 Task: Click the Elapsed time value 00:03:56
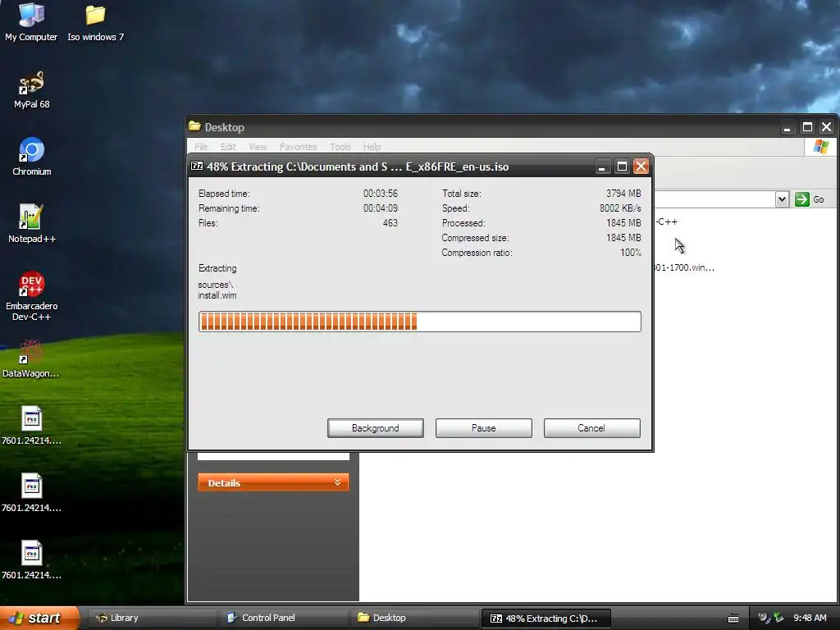(x=381, y=193)
